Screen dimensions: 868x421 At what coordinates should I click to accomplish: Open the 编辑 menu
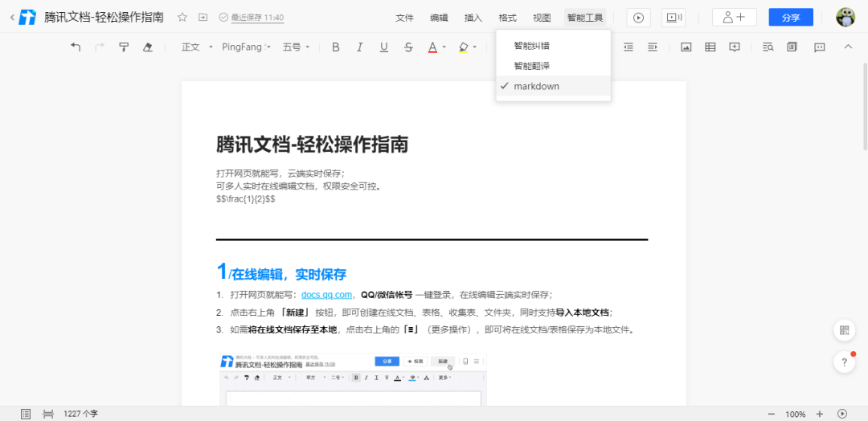tap(439, 18)
